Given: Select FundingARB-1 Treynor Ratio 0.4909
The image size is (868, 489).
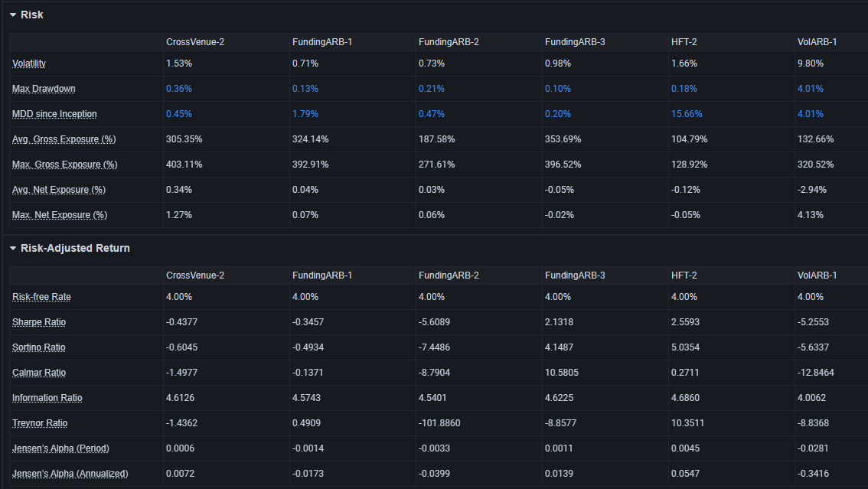Looking at the screenshot, I should point(306,423).
